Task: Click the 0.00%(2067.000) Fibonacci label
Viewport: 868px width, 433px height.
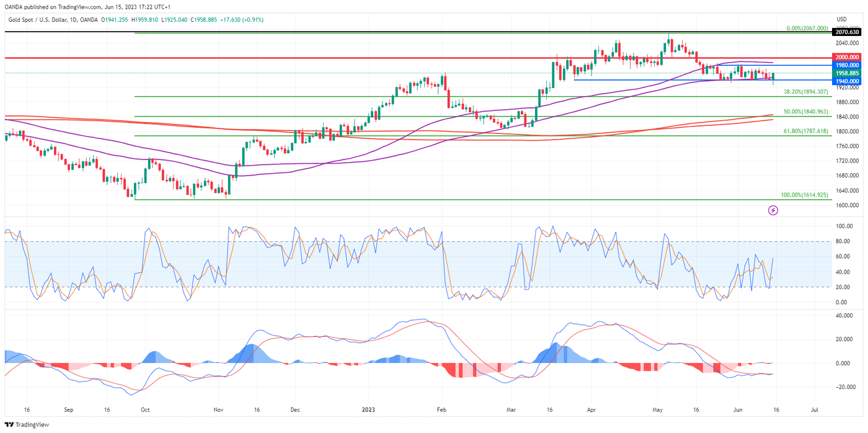Action: (x=807, y=29)
